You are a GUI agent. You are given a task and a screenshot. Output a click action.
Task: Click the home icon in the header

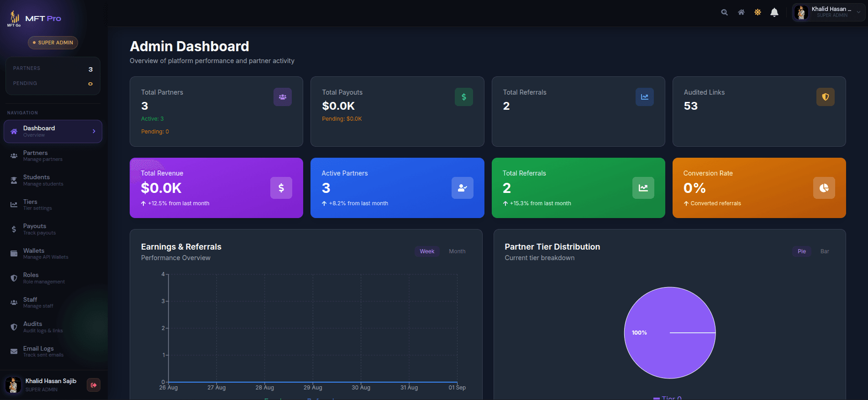pos(741,12)
